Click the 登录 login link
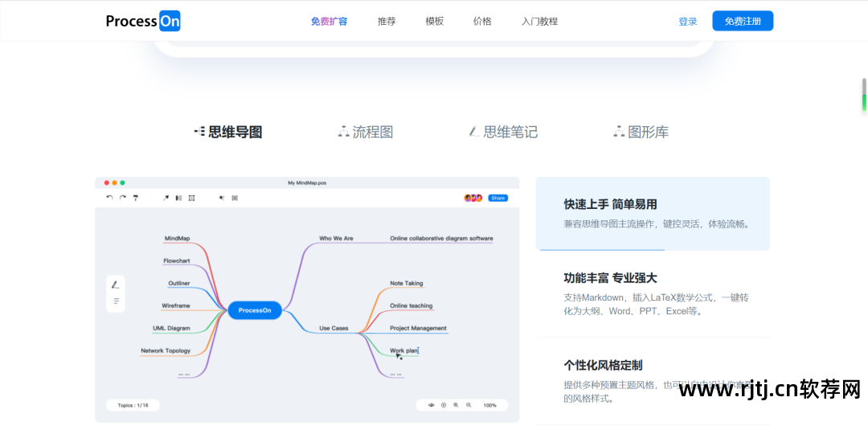868x426 pixels. point(687,22)
